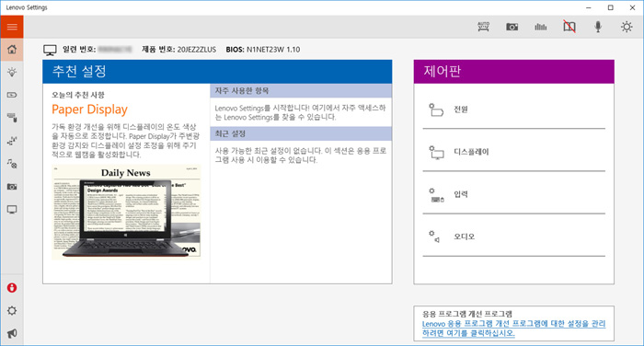Click the 제어판 purple header

pyautogui.click(x=513, y=72)
